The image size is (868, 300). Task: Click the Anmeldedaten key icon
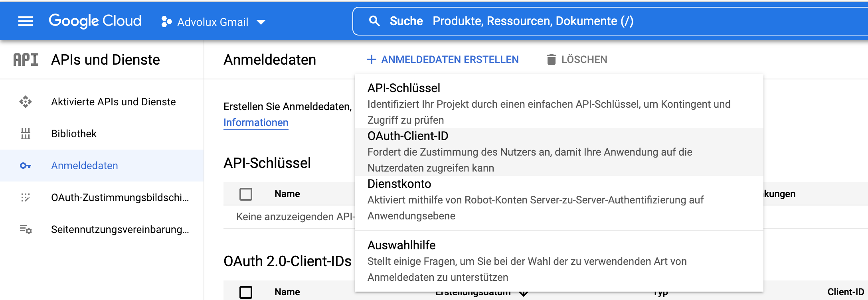[x=26, y=166]
